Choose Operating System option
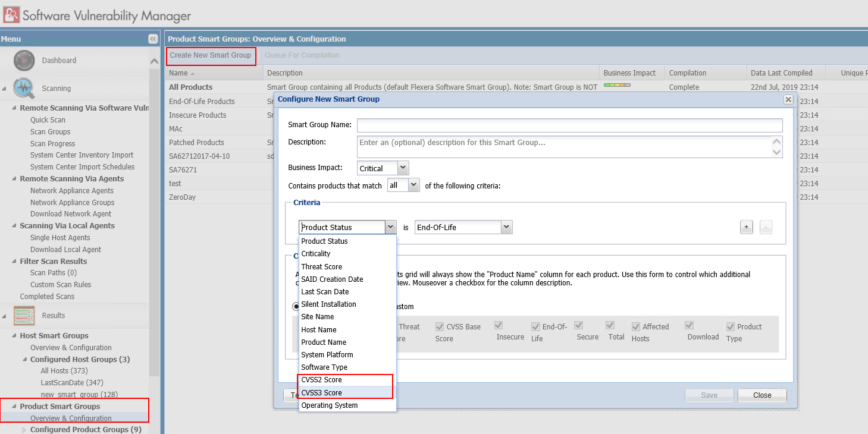Image resolution: width=868 pixels, height=434 pixels. tap(347, 405)
